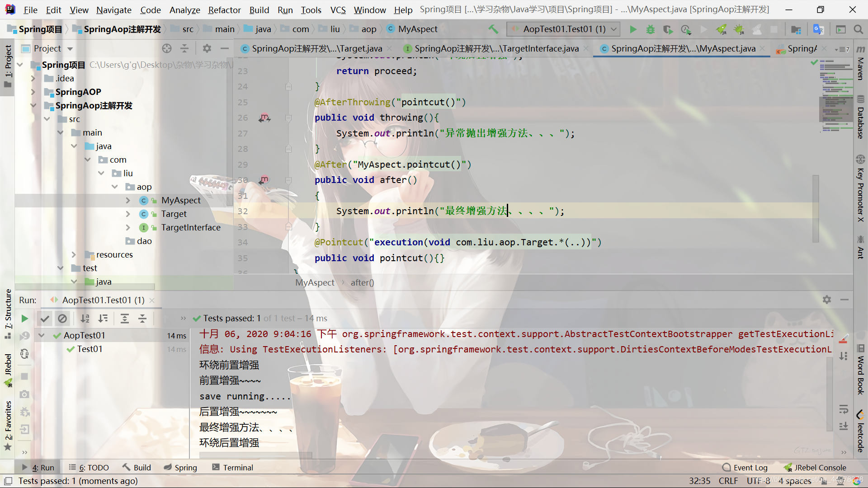
Task: Run AopTest01.Test01 with green play icon
Action: point(633,29)
